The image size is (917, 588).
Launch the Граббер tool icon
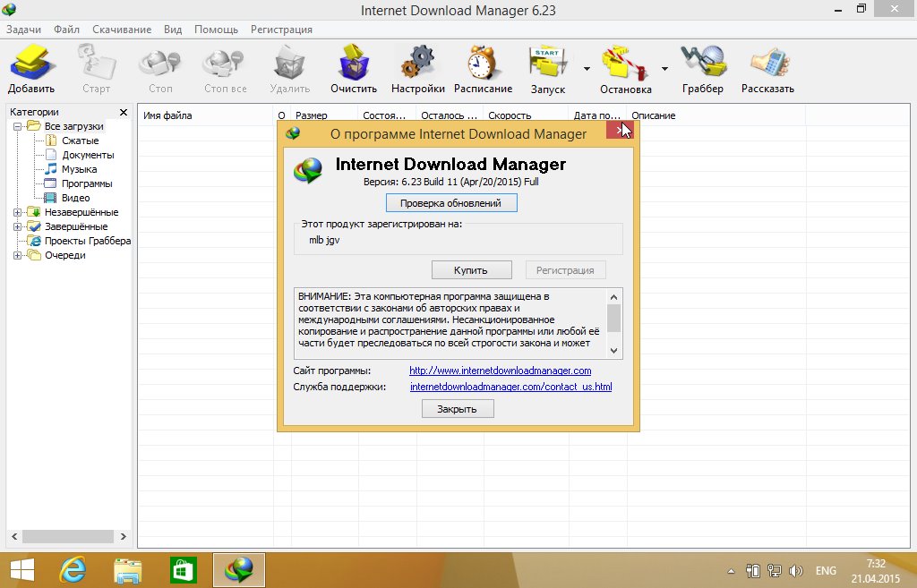pos(703,63)
